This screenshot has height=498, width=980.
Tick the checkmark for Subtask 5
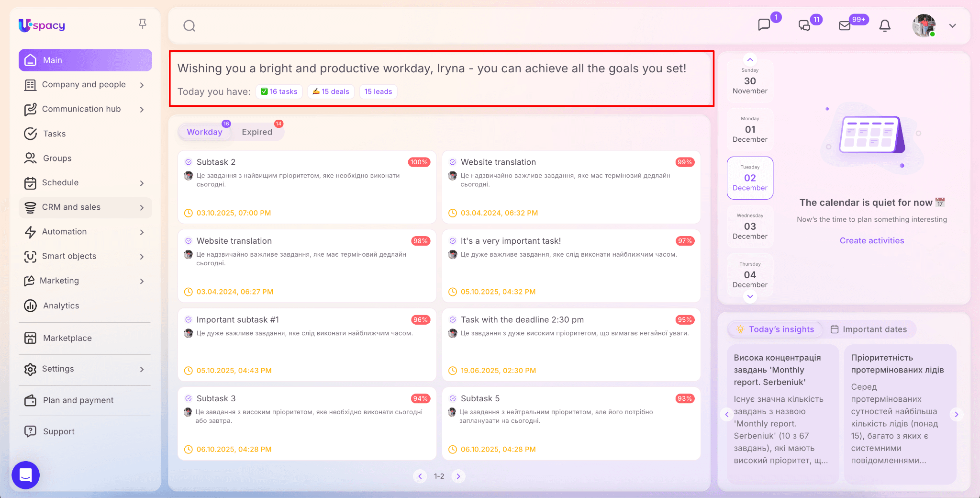pyautogui.click(x=453, y=398)
